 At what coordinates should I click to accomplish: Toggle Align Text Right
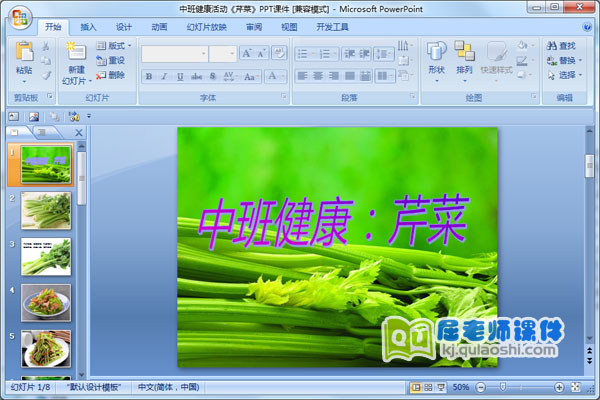334,76
